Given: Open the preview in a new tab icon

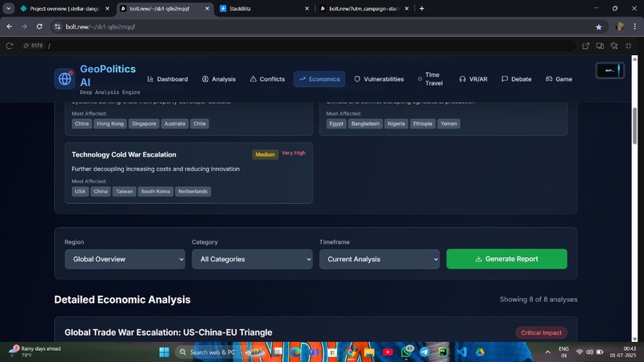Looking at the screenshot, I should click(586, 46).
